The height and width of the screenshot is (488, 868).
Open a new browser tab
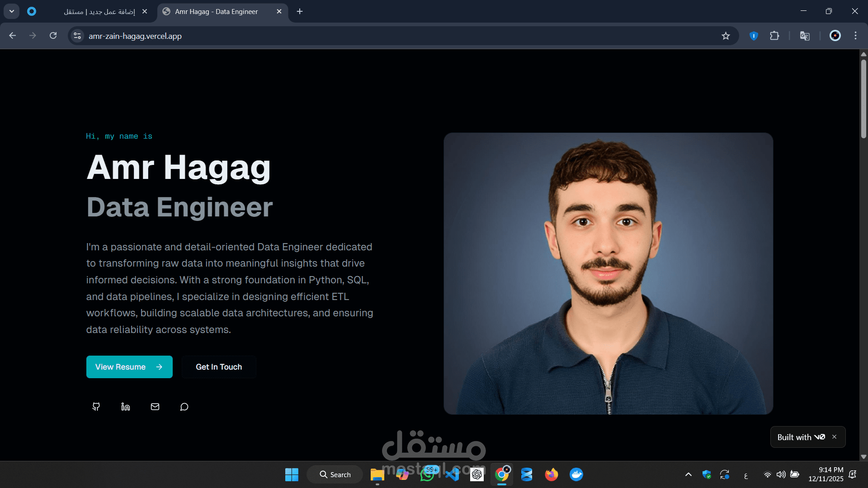tap(300, 11)
